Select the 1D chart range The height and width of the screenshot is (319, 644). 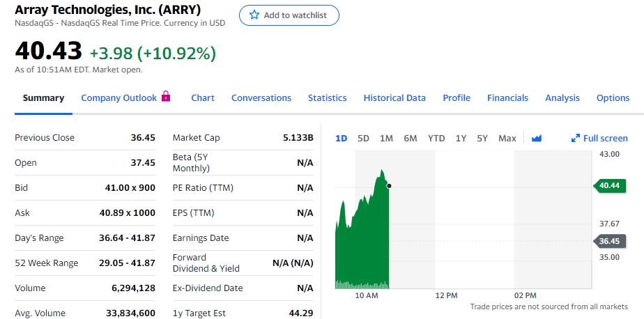pos(342,139)
